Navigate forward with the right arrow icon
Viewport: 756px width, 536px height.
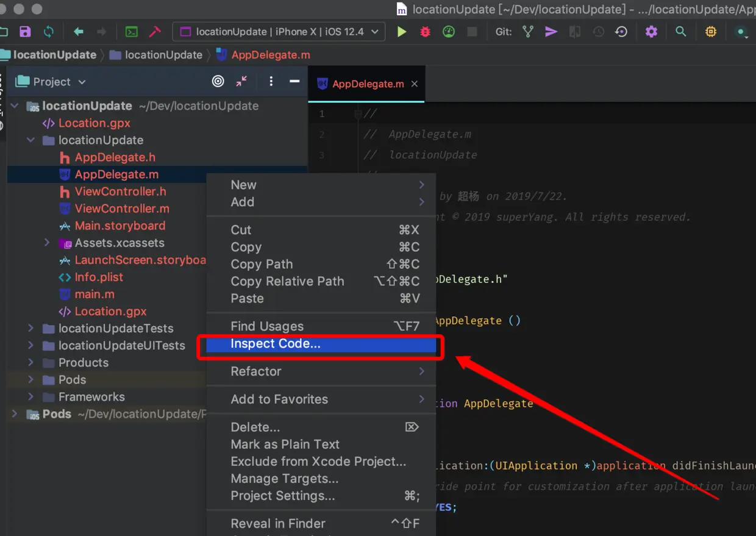click(102, 32)
